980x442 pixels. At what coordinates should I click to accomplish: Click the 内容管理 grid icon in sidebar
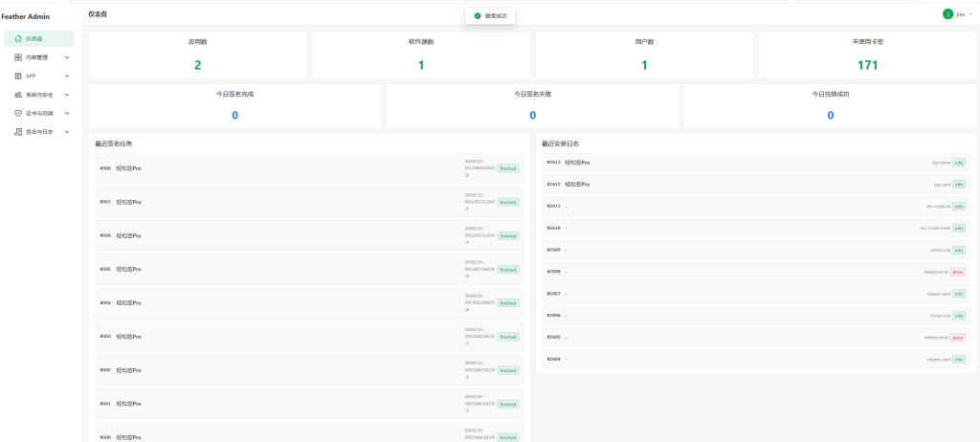pyautogui.click(x=18, y=57)
